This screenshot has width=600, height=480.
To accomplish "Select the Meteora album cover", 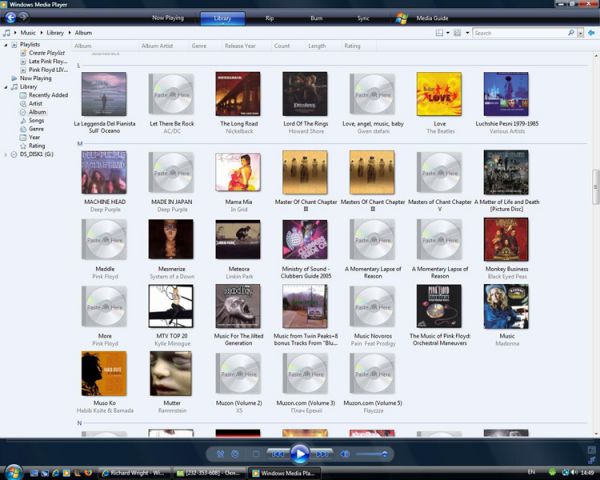I will tap(238, 240).
